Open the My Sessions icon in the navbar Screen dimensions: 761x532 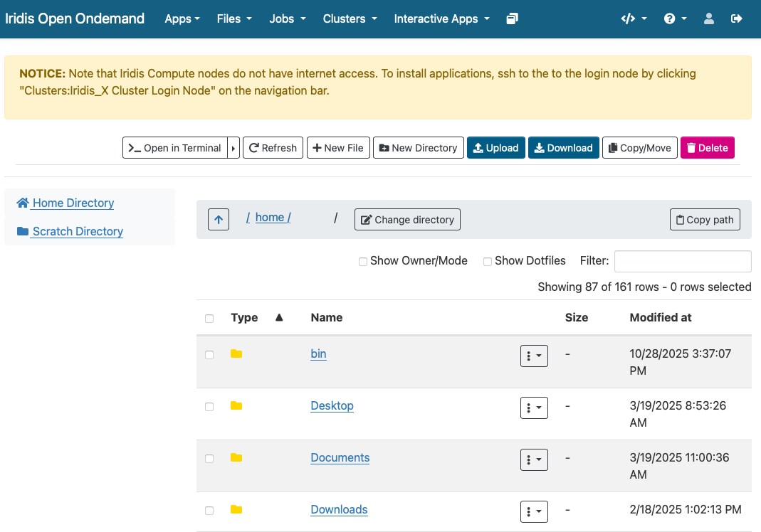pyautogui.click(x=512, y=19)
